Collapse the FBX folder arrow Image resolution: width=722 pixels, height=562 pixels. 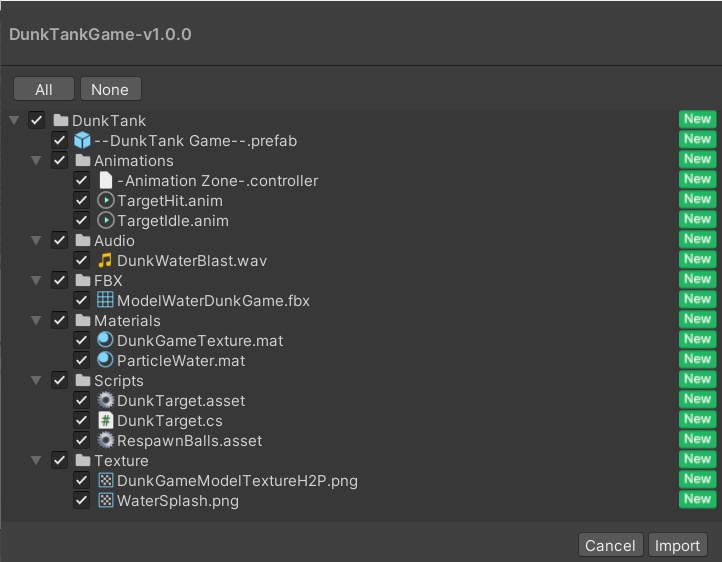click(x=36, y=281)
